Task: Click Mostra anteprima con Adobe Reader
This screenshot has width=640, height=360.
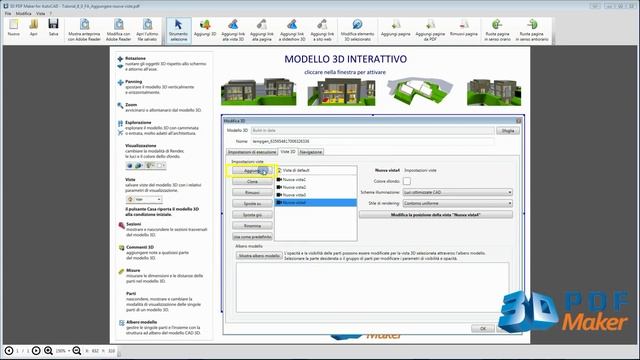Action: 84,30
